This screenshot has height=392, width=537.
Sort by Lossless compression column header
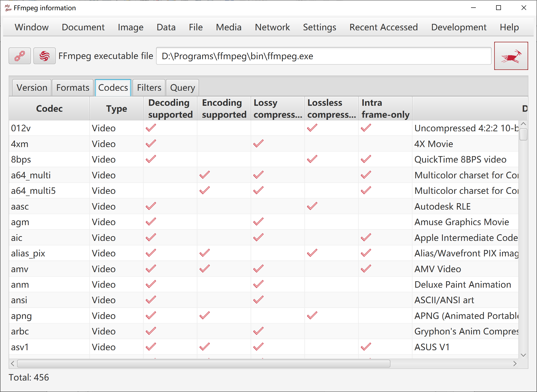pos(331,108)
